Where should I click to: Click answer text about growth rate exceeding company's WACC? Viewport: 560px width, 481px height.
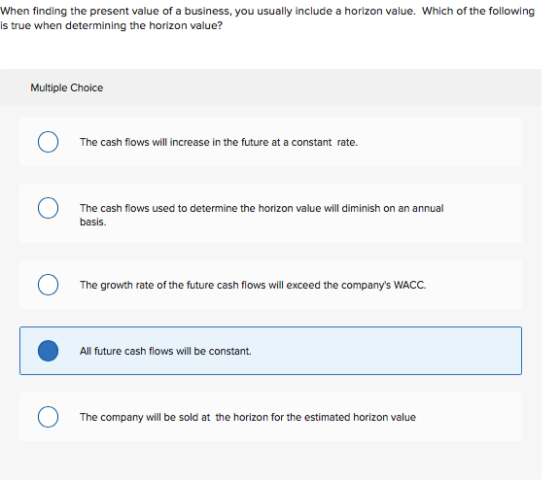click(x=253, y=285)
